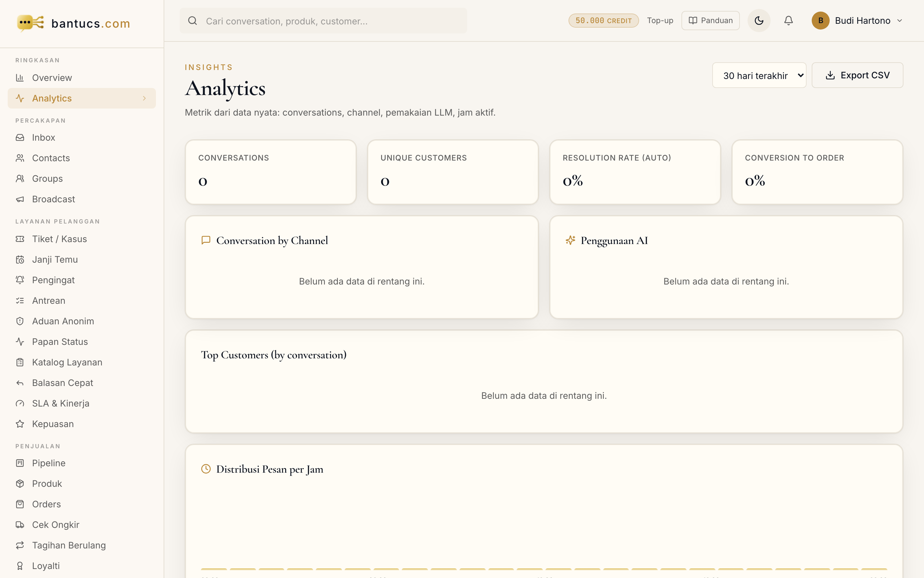
Task: Click the CONVERSION TO ORDER label
Action: pos(794,158)
